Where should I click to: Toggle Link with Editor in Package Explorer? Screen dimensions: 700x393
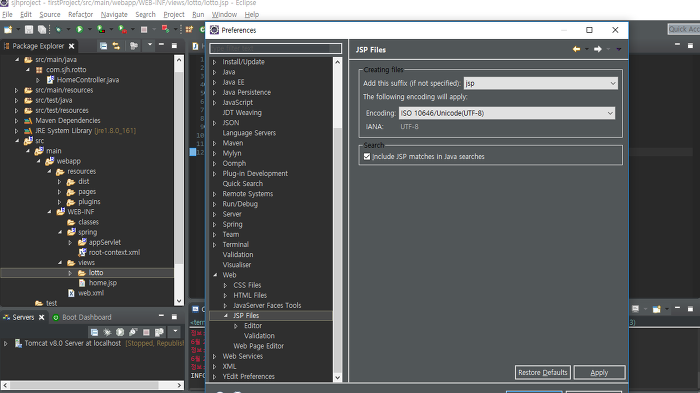point(116,46)
